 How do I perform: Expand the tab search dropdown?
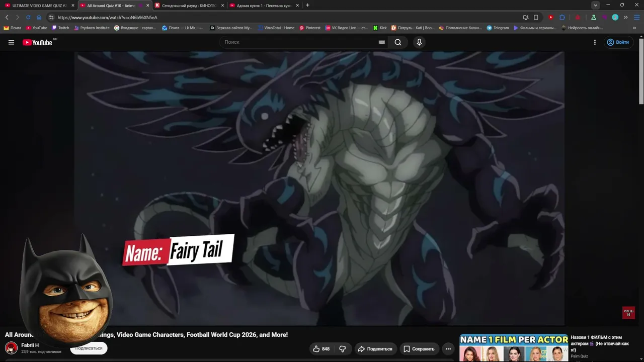pos(595,5)
